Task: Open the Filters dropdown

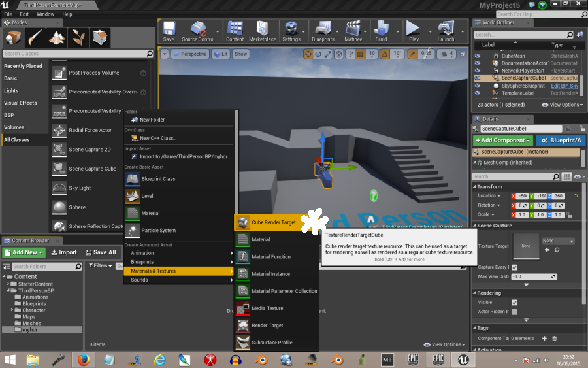Action: coord(100,265)
